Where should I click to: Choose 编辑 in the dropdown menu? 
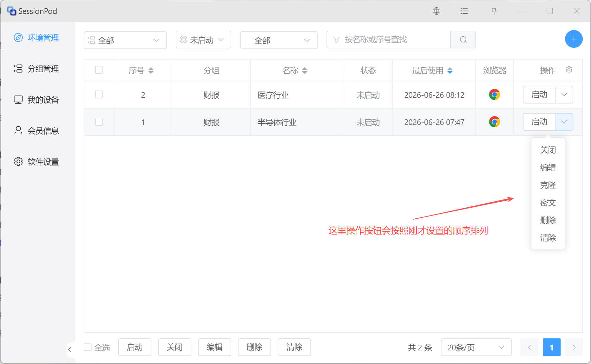[x=548, y=167]
